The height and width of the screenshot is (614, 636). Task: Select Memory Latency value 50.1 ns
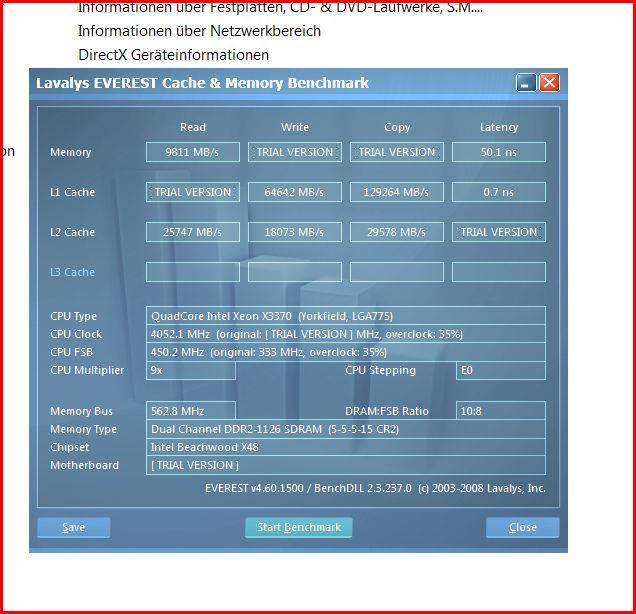pyautogui.click(x=499, y=152)
